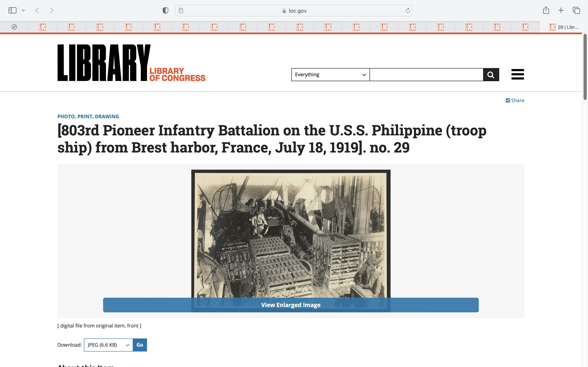The height and width of the screenshot is (367, 588).
Task: Click the Library of Congress search field
Action: (426, 75)
